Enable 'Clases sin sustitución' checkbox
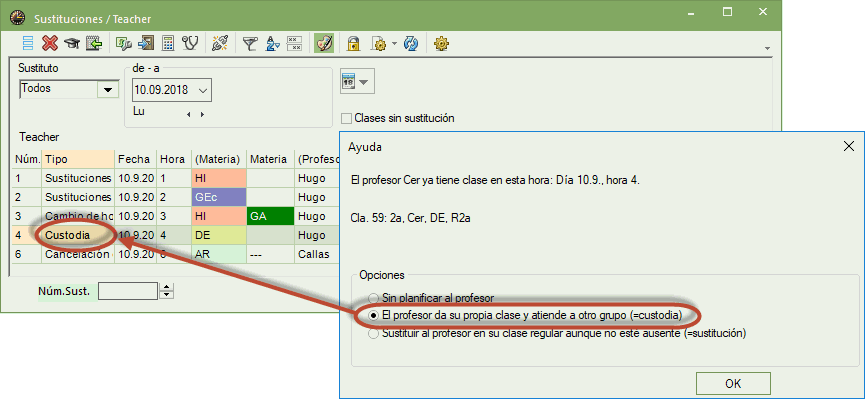Screen dimensions: 865x399 [x=346, y=118]
